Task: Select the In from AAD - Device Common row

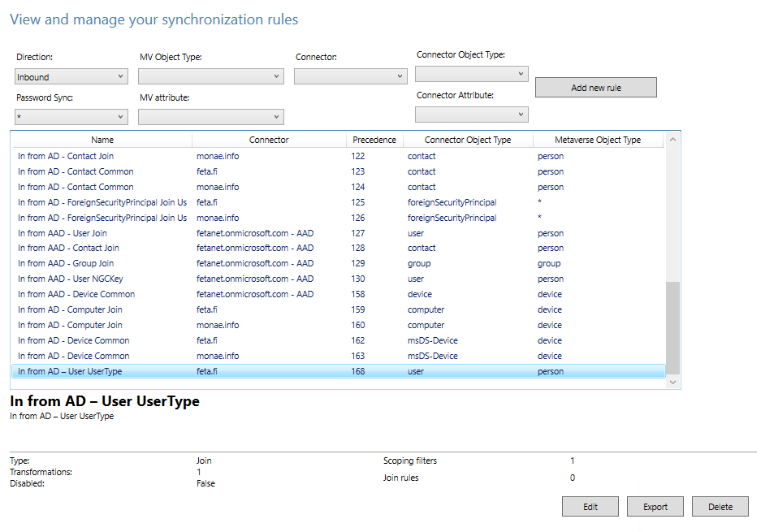Action: (x=76, y=294)
